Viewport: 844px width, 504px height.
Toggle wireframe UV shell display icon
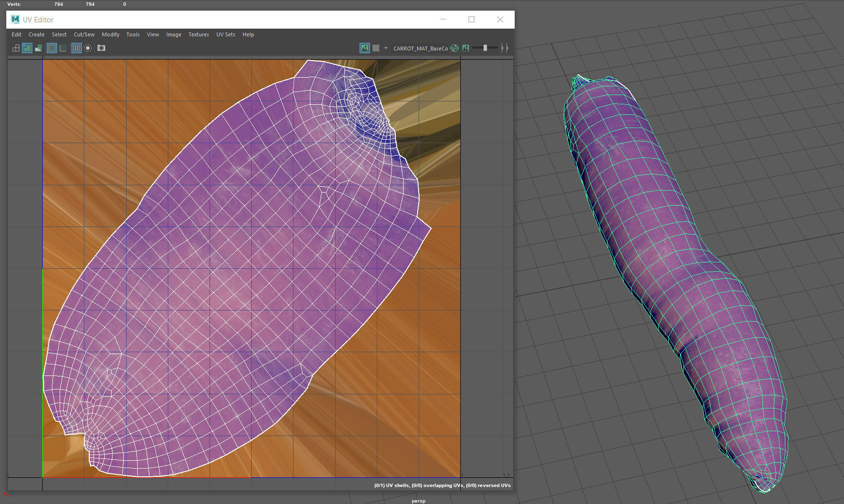click(x=16, y=48)
